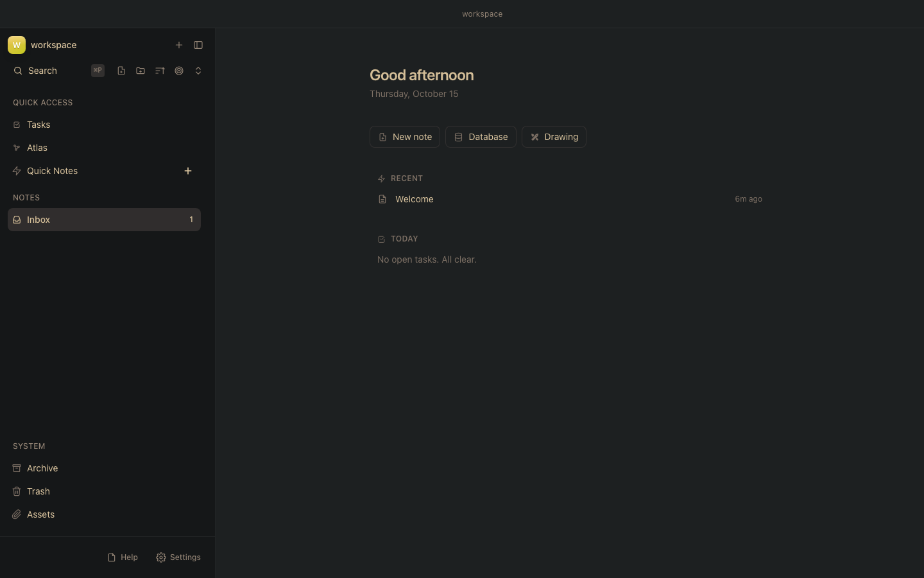Image resolution: width=924 pixels, height=578 pixels.
Task: Click the target focus icon in sidebar toolbar
Action: [x=179, y=71]
